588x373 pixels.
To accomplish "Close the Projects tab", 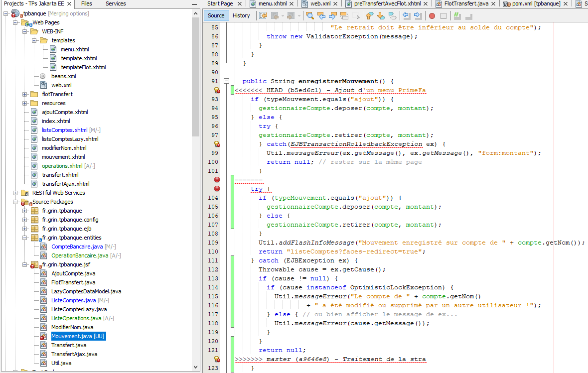I will click(x=69, y=4).
